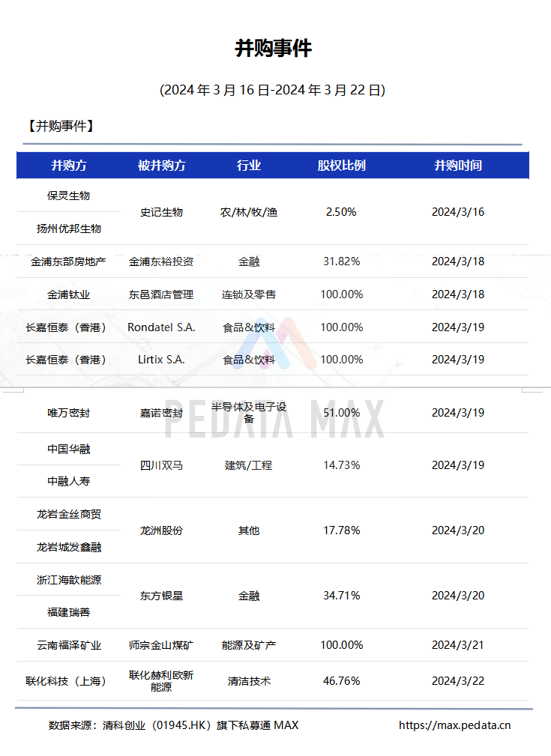
Task: Select the 东方银星 cell
Action: coord(162,596)
